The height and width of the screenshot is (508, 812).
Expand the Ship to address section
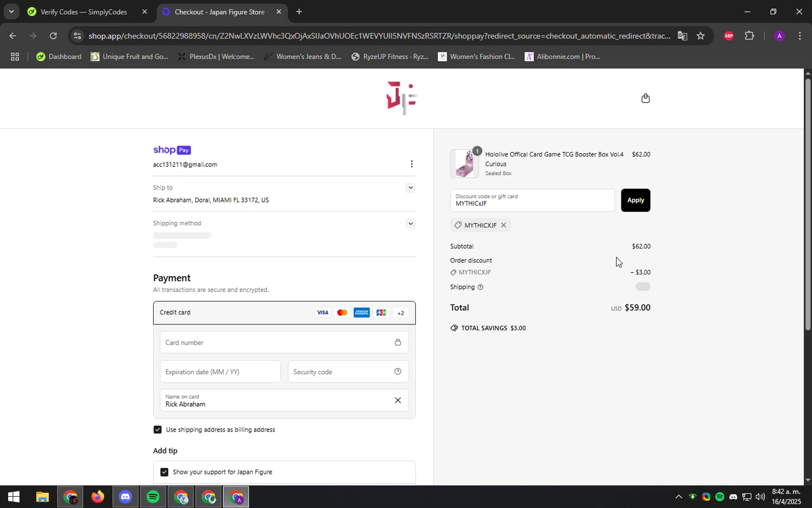pyautogui.click(x=410, y=188)
